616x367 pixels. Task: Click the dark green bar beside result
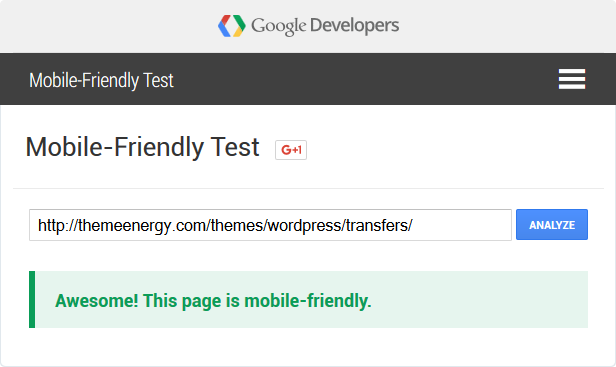(x=32, y=299)
